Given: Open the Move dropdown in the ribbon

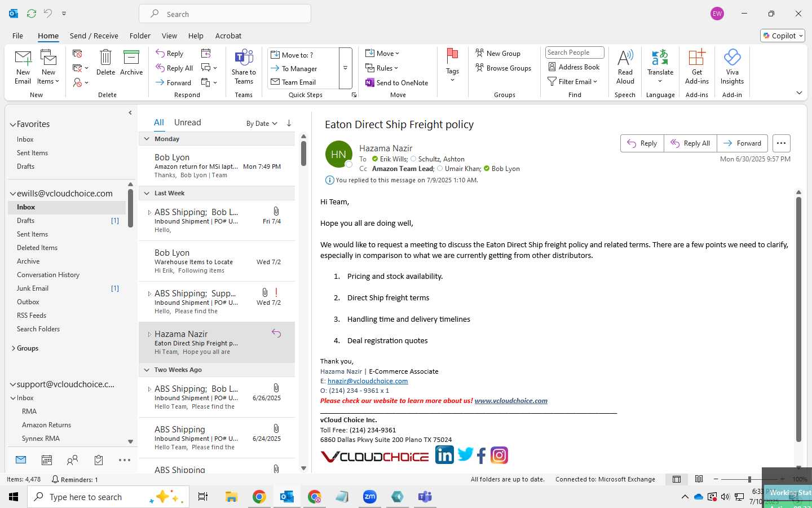Looking at the screenshot, I should tap(382, 54).
